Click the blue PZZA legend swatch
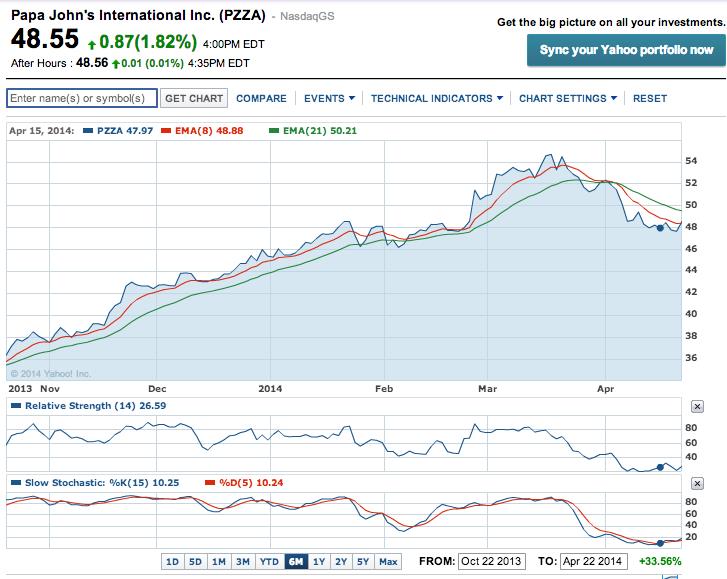Viewport: 727px width, 579px height. pyautogui.click(x=88, y=131)
